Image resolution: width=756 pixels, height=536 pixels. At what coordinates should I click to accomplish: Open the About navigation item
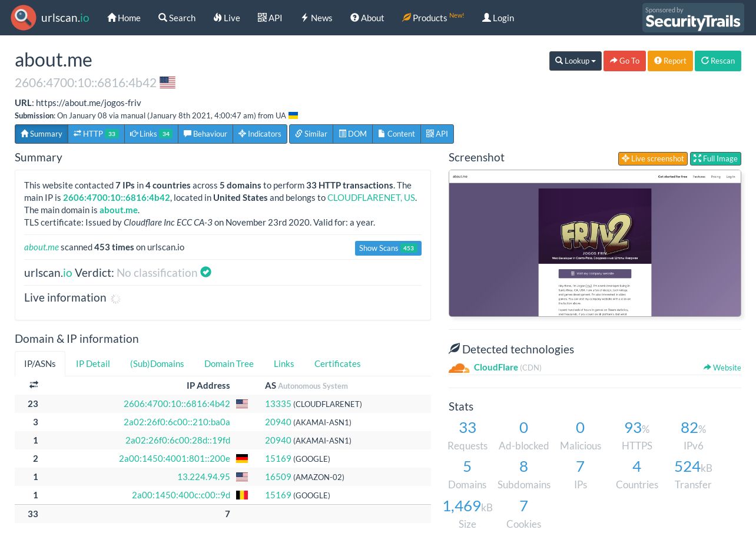click(367, 18)
